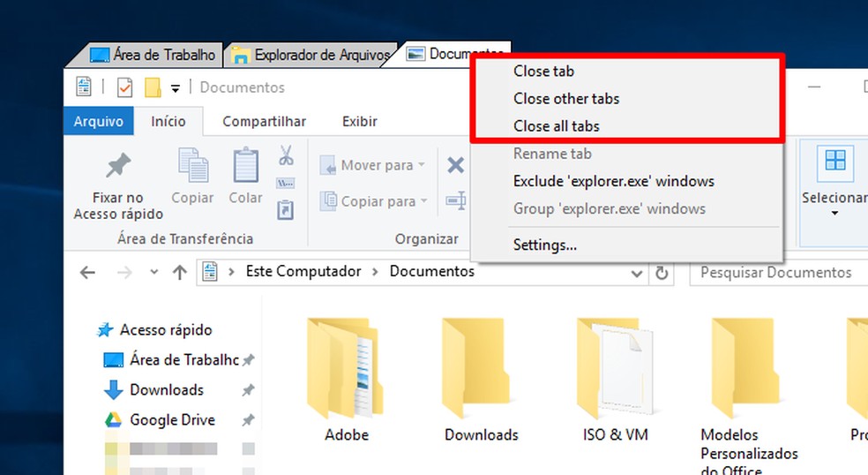The height and width of the screenshot is (475, 868).
Task: Open the quick access toolbar customize arrow
Action: 176,88
